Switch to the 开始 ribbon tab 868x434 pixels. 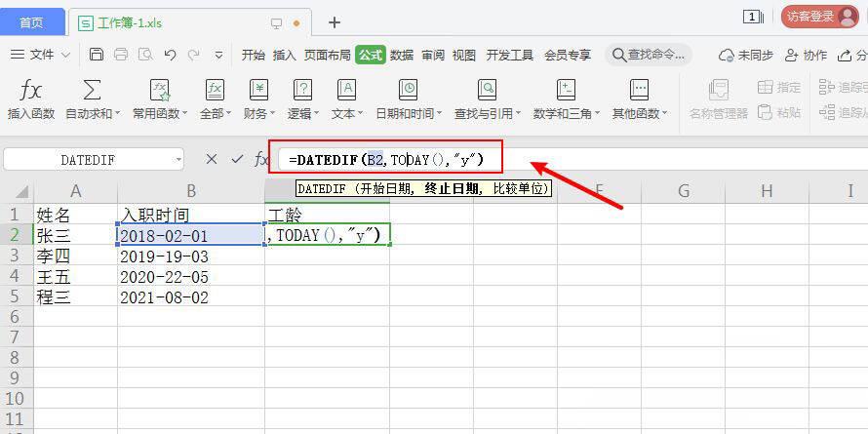[253, 56]
